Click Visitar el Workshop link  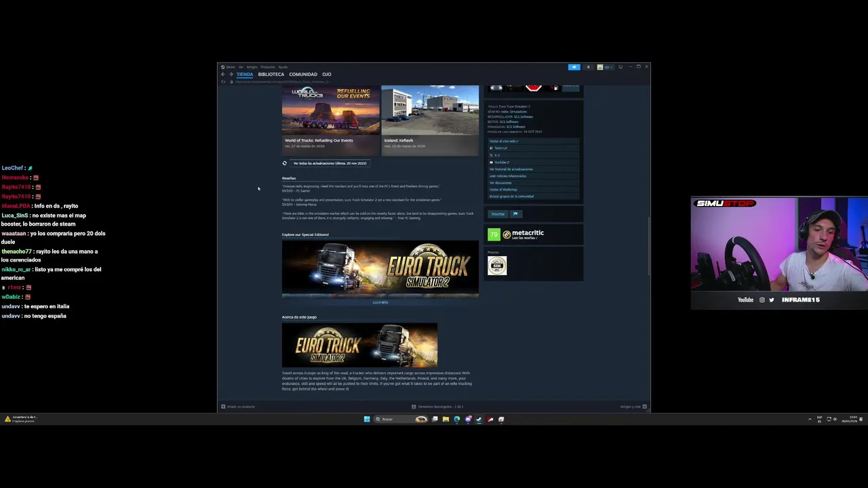coord(502,190)
